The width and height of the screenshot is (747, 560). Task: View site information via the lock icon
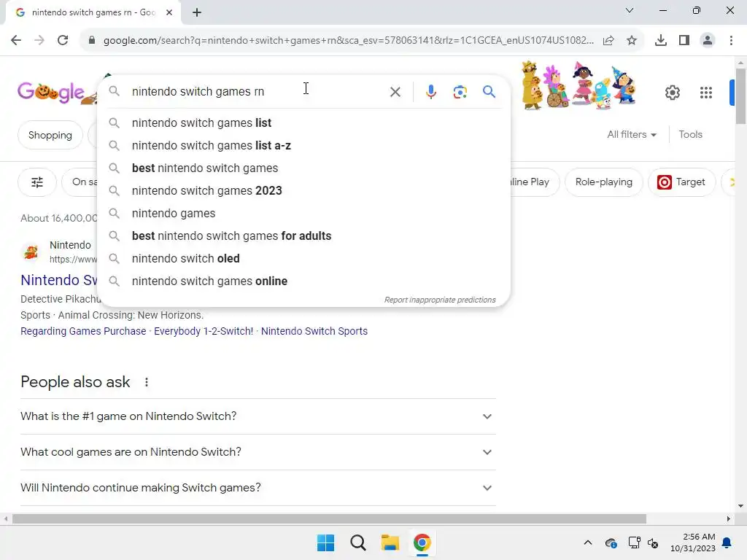point(92,41)
